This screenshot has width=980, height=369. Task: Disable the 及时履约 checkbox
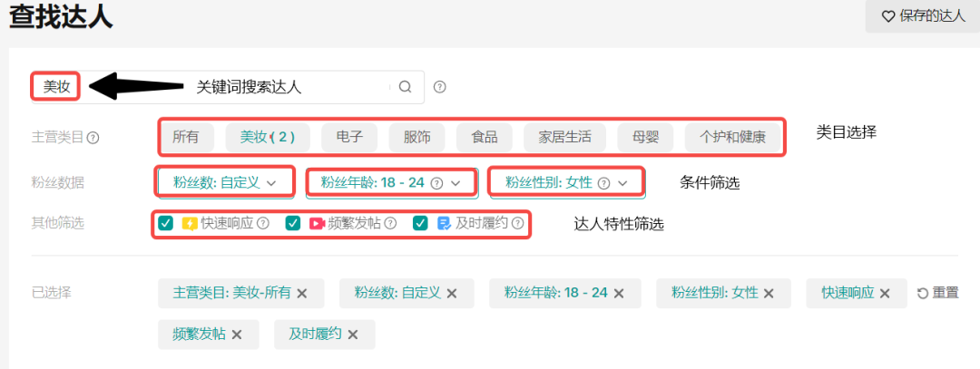[420, 223]
